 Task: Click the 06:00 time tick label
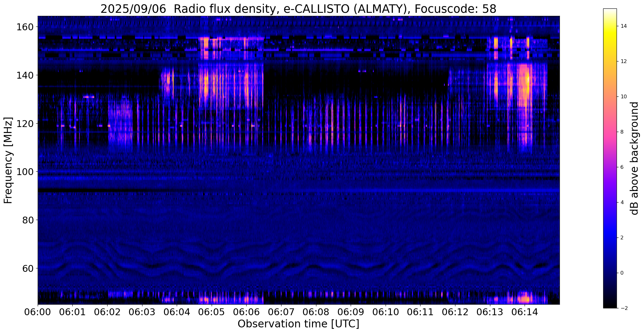(38, 312)
